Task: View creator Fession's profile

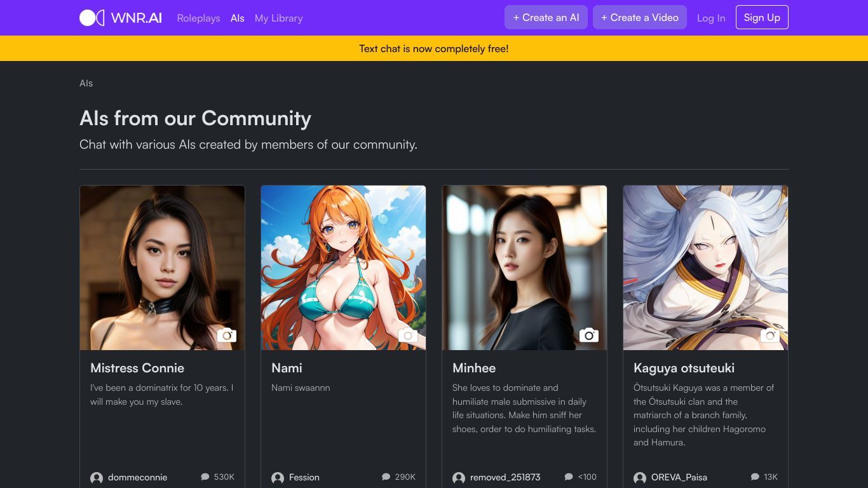Action: click(x=304, y=477)
